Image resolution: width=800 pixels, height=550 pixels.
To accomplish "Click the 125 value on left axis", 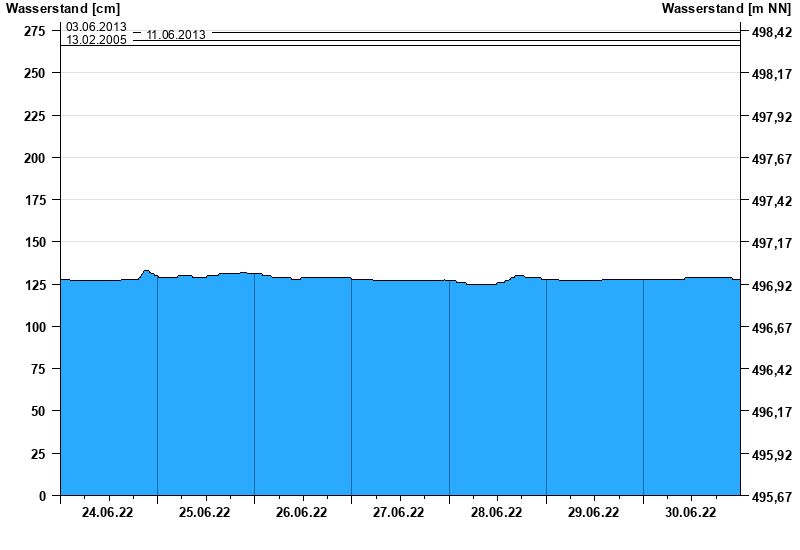I will pyautogui.click(x=35, y=285).
